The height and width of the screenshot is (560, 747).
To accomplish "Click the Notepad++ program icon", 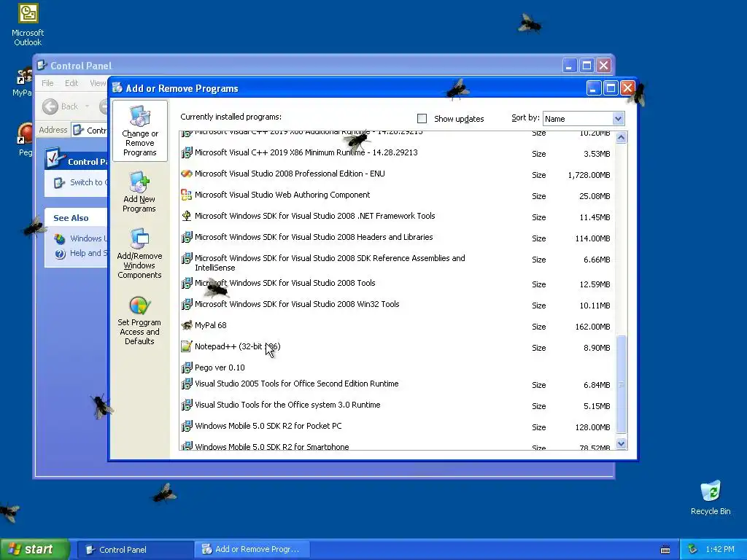I will coord(187,346).
